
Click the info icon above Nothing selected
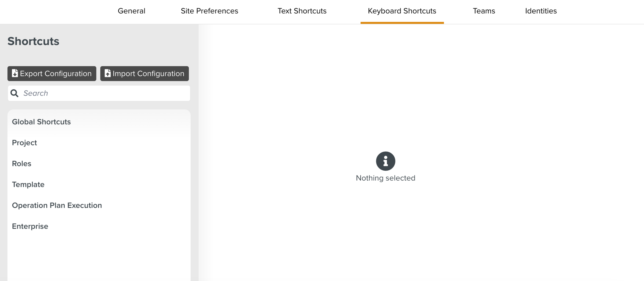tap(385, 161)
